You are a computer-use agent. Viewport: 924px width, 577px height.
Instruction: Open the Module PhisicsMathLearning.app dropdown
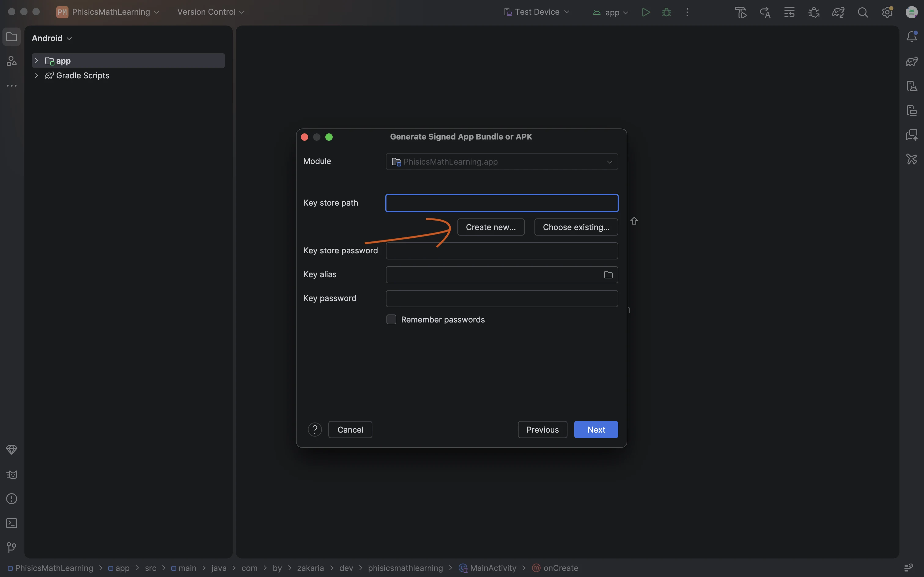[501, 162]
